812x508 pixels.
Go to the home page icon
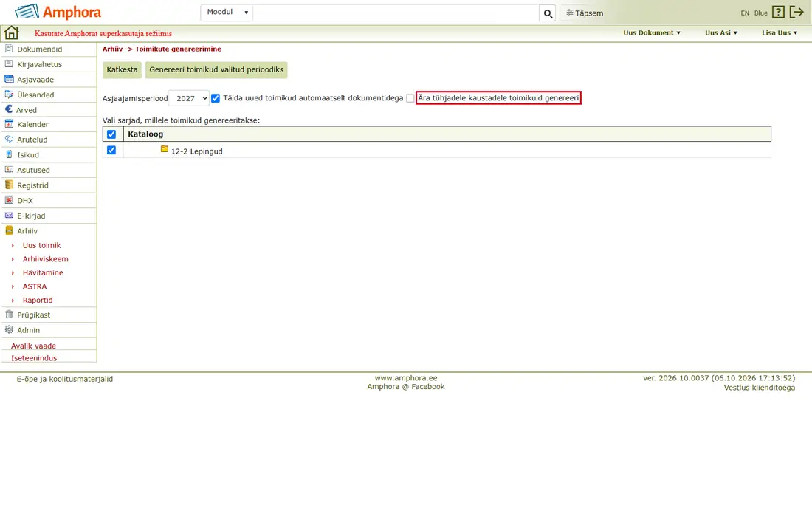[11, 33]
